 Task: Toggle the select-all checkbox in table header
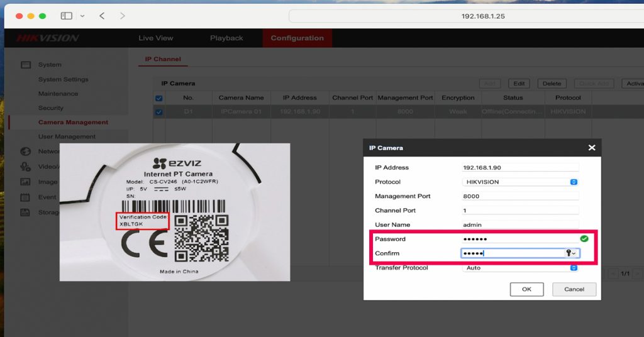coord(158,98)
